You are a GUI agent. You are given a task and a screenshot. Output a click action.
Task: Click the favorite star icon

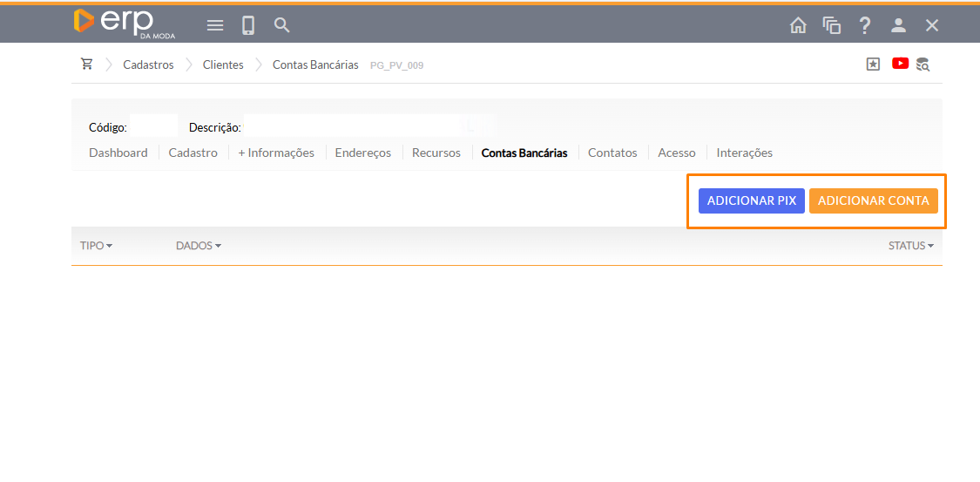click(873, 64)
